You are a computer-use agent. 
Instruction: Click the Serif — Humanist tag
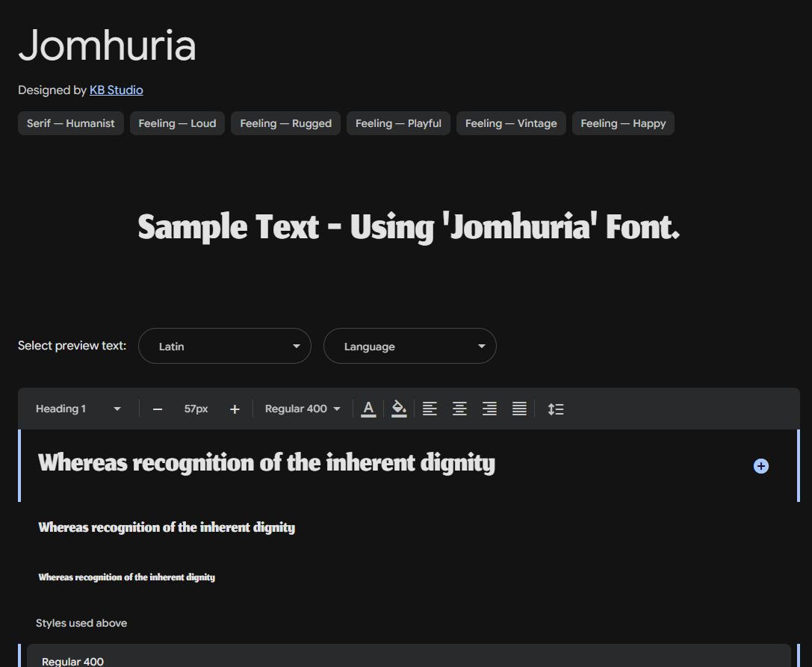click(71, 123)
